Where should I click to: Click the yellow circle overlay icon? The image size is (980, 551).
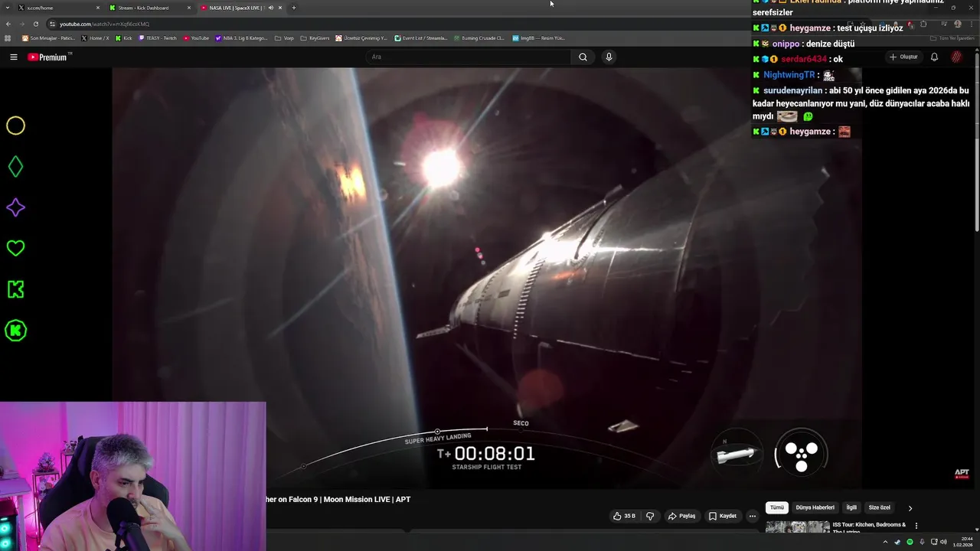(15, 126)
